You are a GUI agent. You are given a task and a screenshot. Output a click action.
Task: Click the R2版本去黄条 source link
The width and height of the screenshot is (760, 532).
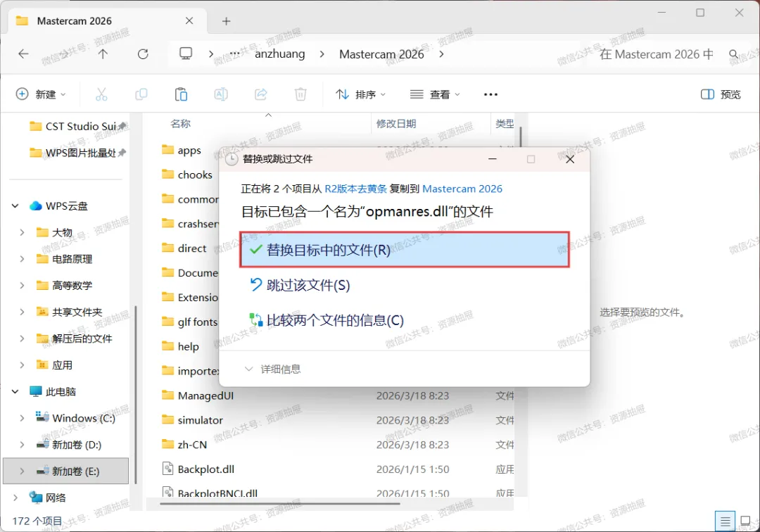coord(356,189)
